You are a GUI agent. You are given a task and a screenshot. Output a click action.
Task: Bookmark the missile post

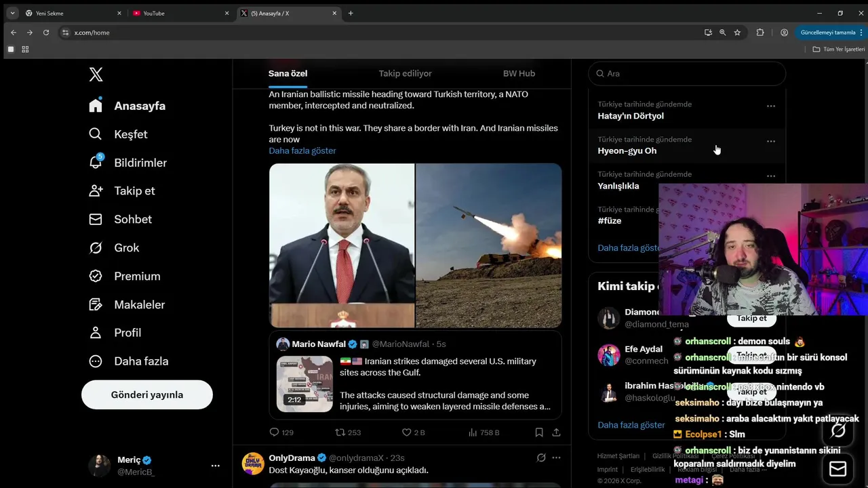(539, 432)
